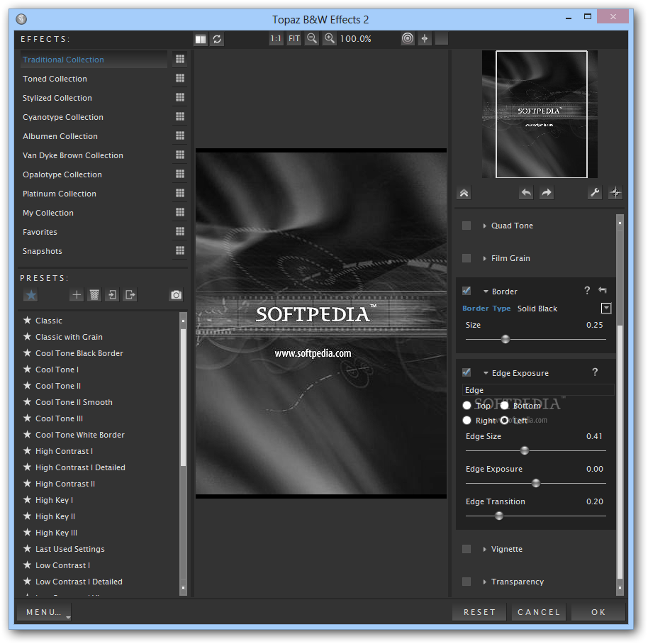
Task: Select the Classic with Grain preset
Action: 69,337
